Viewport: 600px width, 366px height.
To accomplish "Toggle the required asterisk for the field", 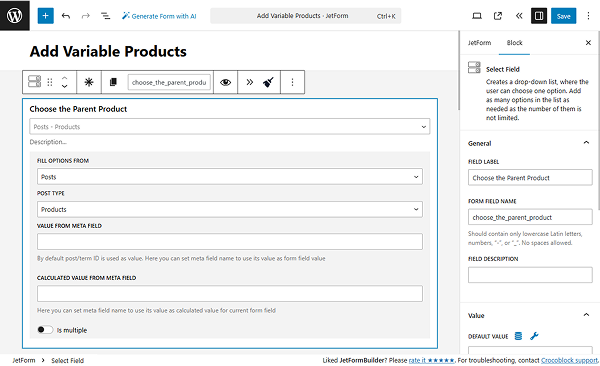I will click(89, 82).
